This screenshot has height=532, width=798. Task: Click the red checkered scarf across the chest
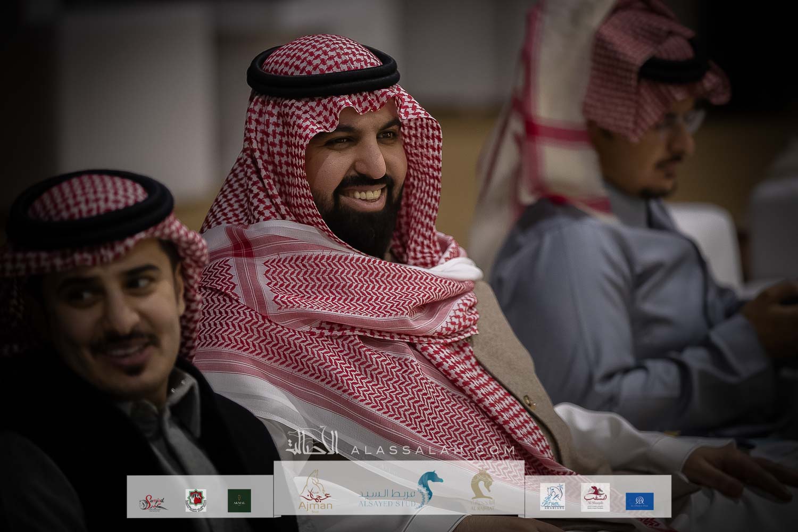click(340, 309)
